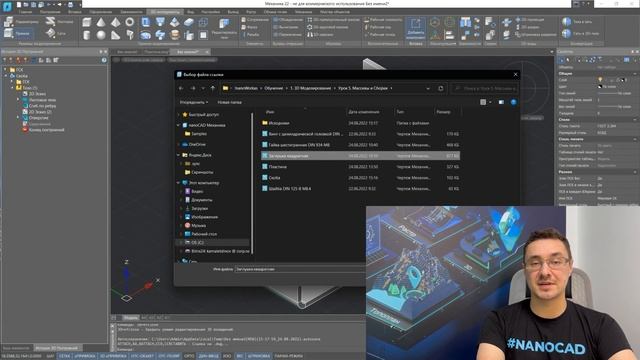The width and height of the screenshot is (640, 360).
Task: Click the Print icon in quick access toolbar
Action: click(x=70, y=4)
